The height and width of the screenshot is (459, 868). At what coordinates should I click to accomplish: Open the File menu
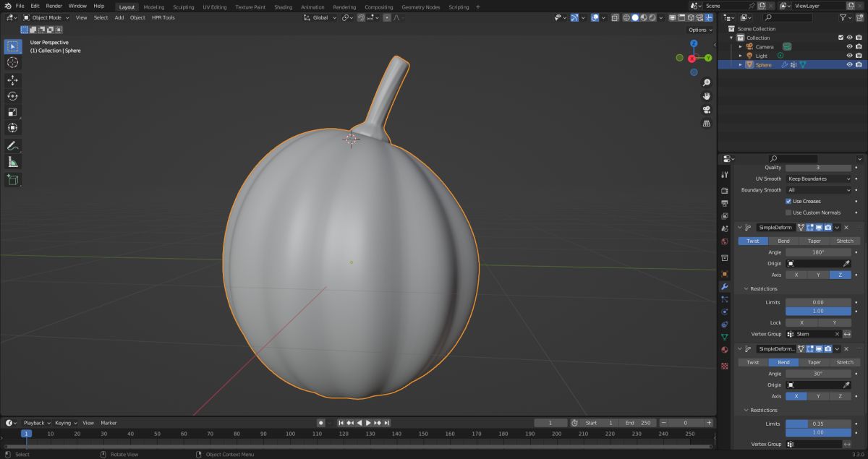coord(20,6)
